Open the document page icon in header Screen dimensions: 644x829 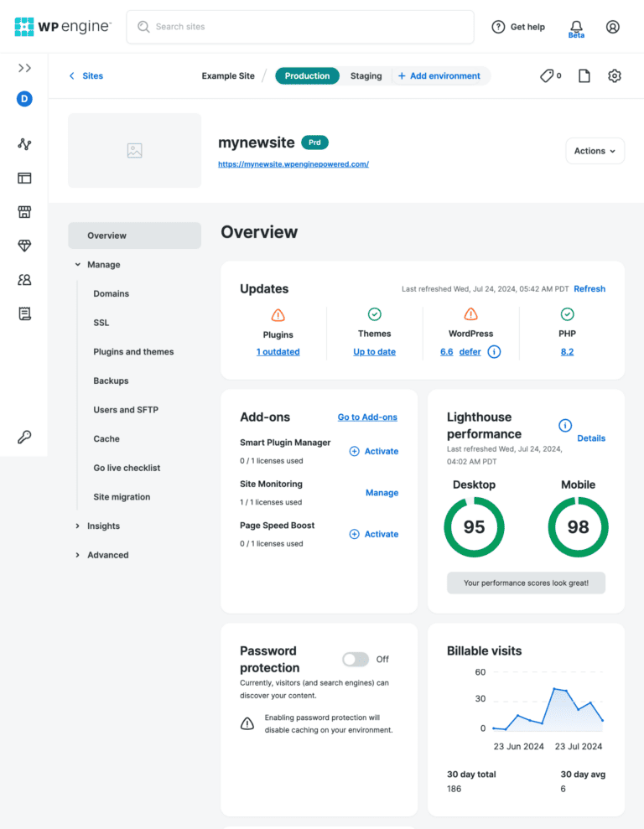584,76
